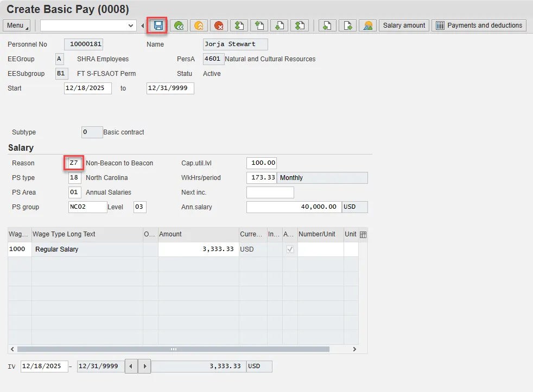533x392 pixels.
Task: Open the command field dropdown
Action: pyautogui.click(x=130, y=25)
